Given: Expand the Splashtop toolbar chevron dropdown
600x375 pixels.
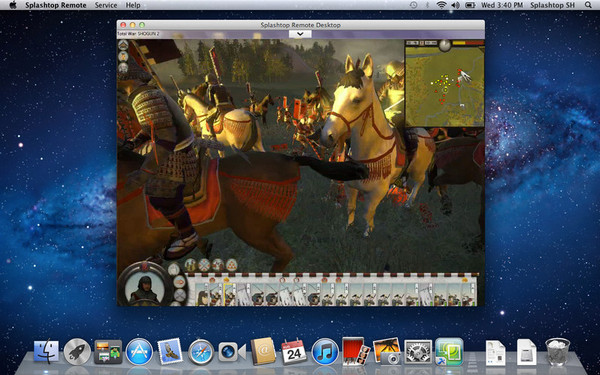Looking at the screenshot, I should coord(300,34).
